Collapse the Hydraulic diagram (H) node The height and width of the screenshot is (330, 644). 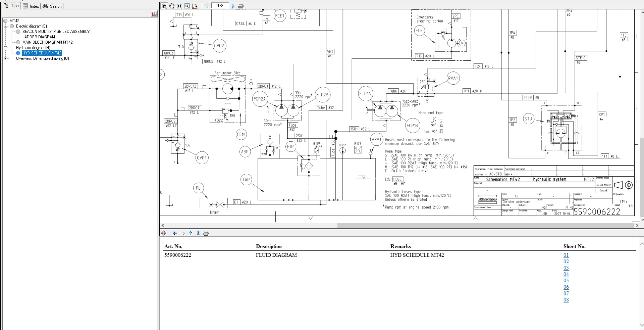pyautogui.click(x=5, y=48)
